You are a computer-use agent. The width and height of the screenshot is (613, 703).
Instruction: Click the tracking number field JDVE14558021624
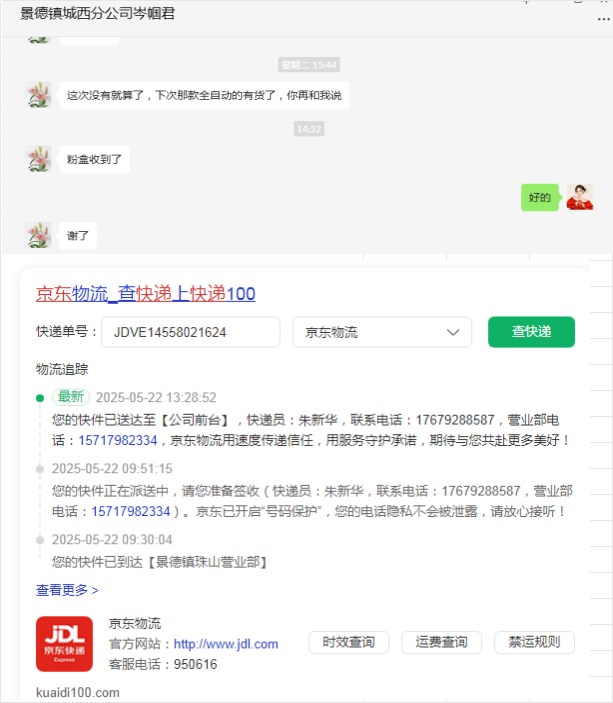point(191,332)
